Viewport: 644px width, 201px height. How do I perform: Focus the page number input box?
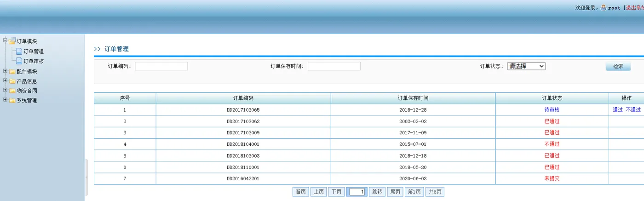[x=357, y=192]
